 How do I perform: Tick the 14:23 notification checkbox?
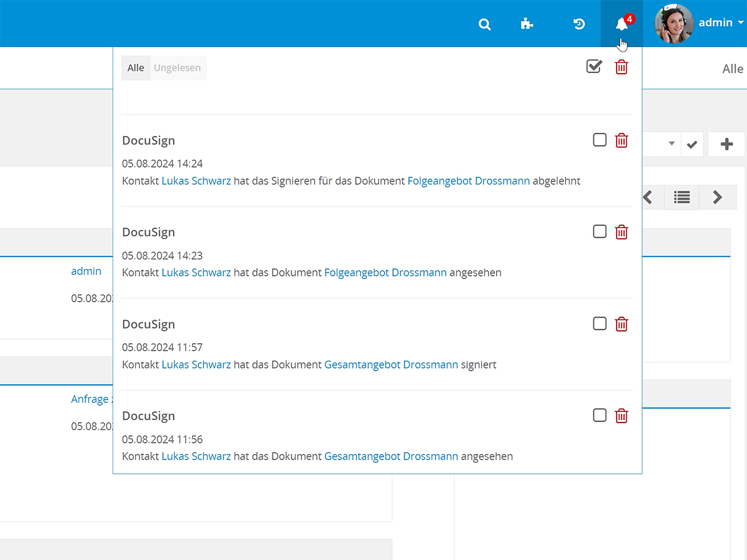(x=600, y=232)
